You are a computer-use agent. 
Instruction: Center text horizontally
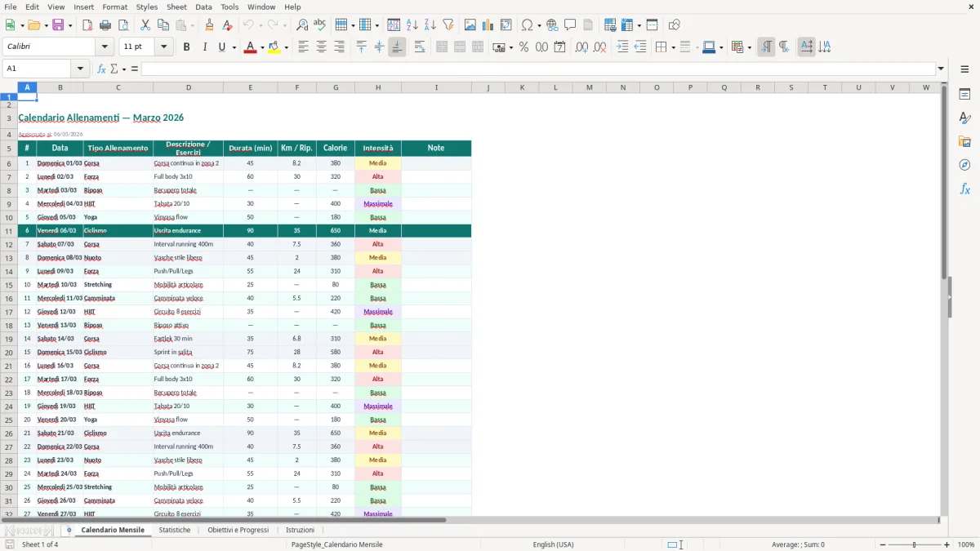(321, 47)
